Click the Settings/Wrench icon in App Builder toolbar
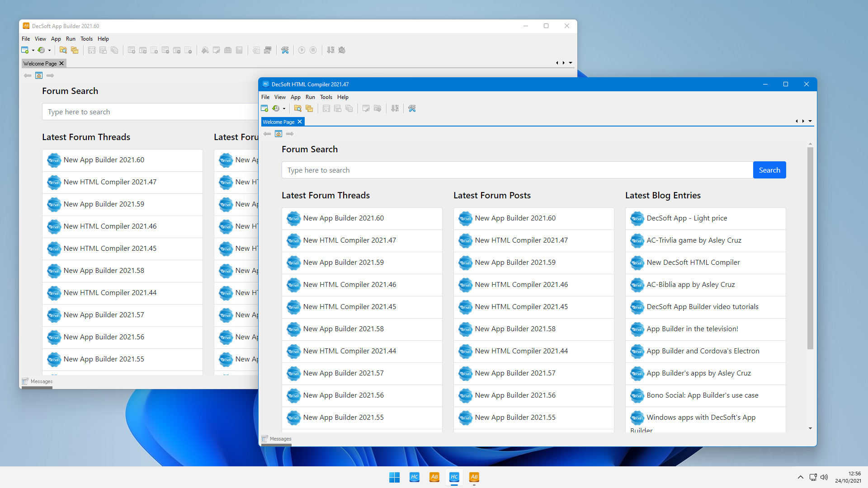This screenshot has height=488, width=868. (286, 49)
